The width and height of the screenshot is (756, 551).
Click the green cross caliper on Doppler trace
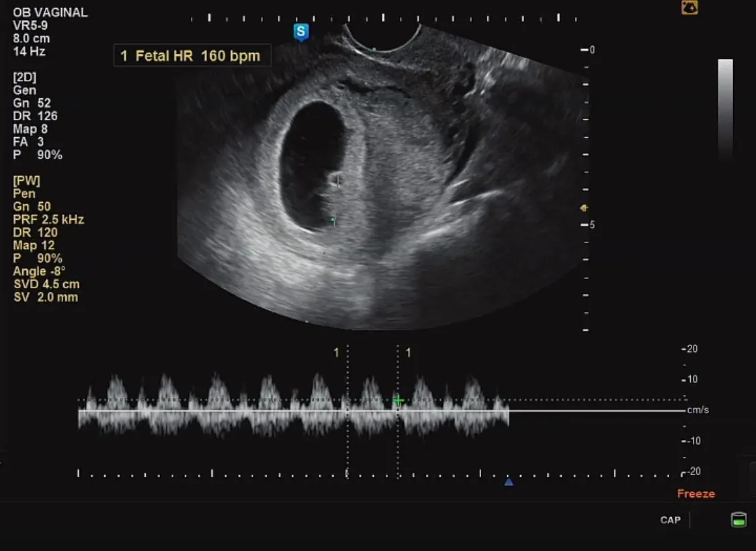click(x=398, y=400)
